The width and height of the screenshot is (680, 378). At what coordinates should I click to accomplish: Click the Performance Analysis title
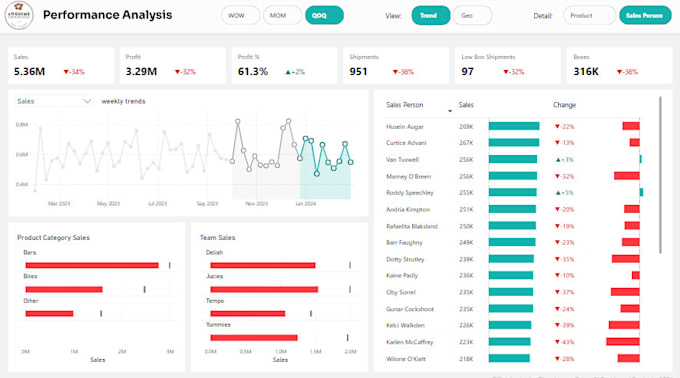click(x=108, y=15)
